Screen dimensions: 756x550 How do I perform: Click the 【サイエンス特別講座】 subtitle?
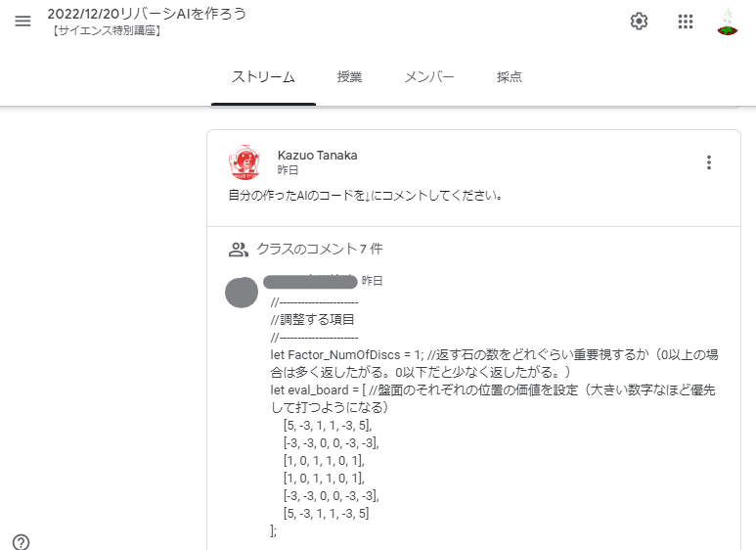(x=106, y=31)
